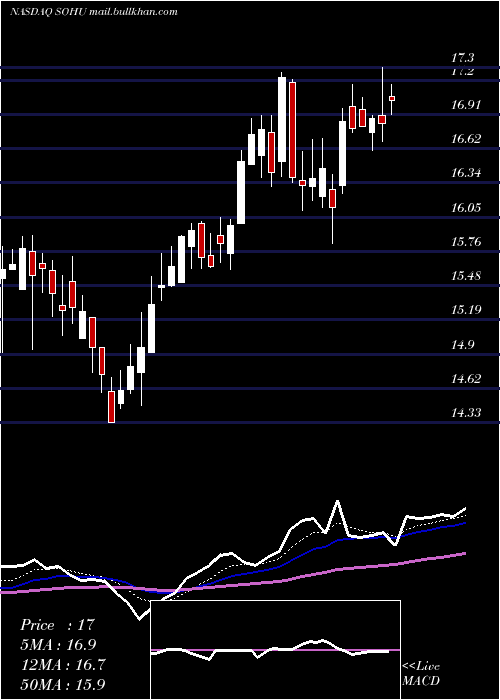
Task: Click the 16.05 price axis label
Action: click(x=466, y=208)
